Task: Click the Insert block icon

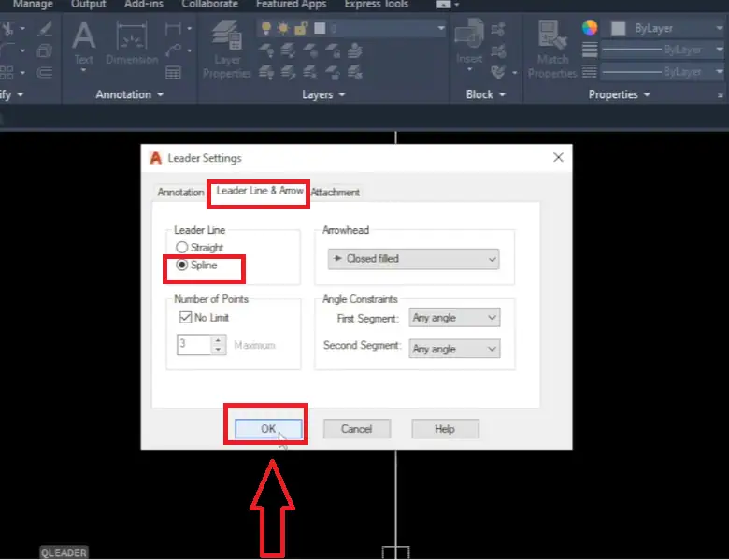Action: [469, 39]
